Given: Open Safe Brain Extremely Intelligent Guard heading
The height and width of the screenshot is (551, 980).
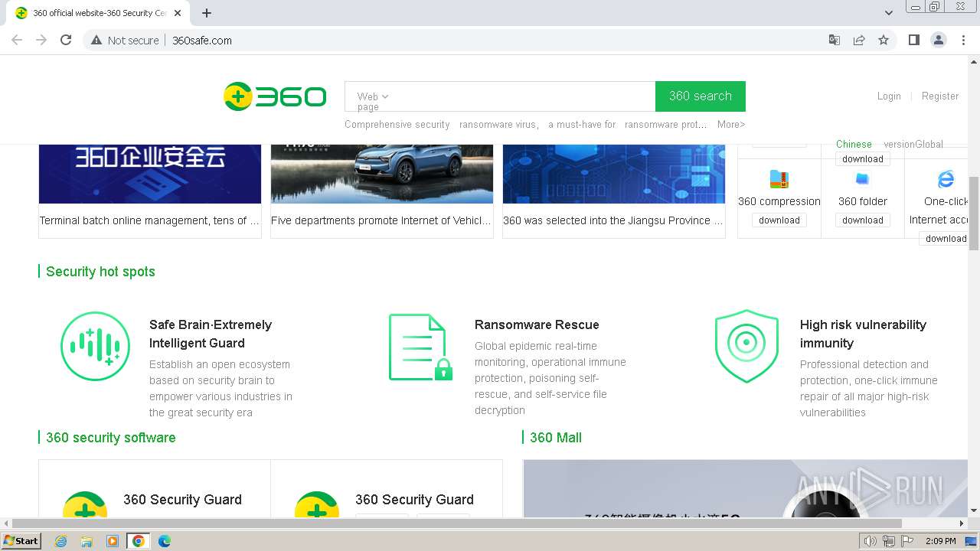Looking at the screenshot, I should (x=211, y=334).
